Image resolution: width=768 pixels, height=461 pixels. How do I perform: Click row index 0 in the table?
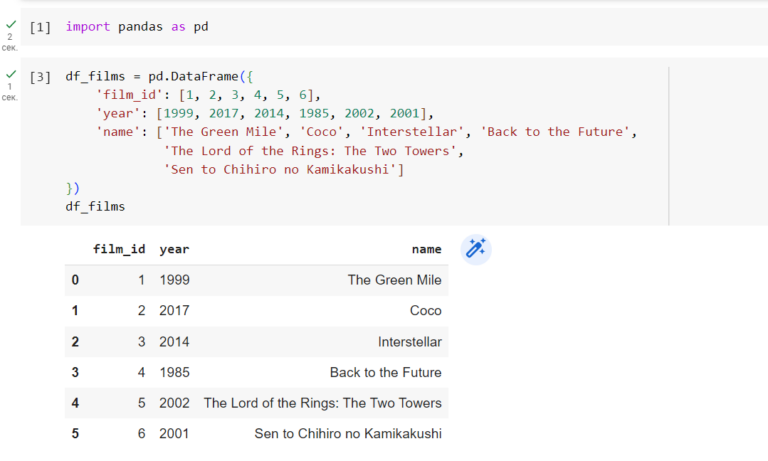pos(75,280)
